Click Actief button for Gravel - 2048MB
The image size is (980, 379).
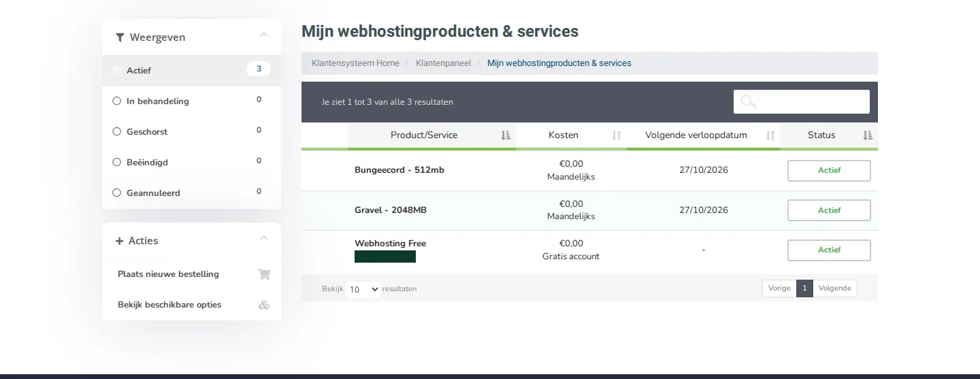point(829,210)
